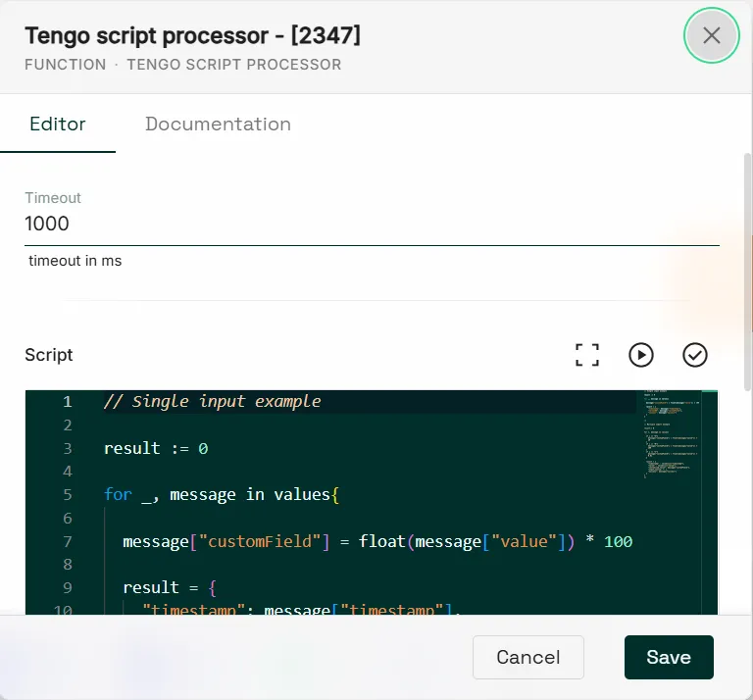The image size is (753, 700).
Task: Expand the script editor to fullscreen
Action: pyautogui.click(x=587, y=355)
